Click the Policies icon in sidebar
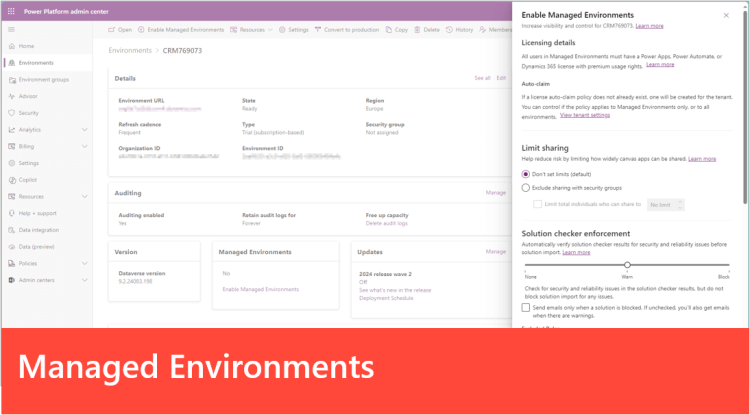The image size is (750, 415). click(x=12, y=264)
